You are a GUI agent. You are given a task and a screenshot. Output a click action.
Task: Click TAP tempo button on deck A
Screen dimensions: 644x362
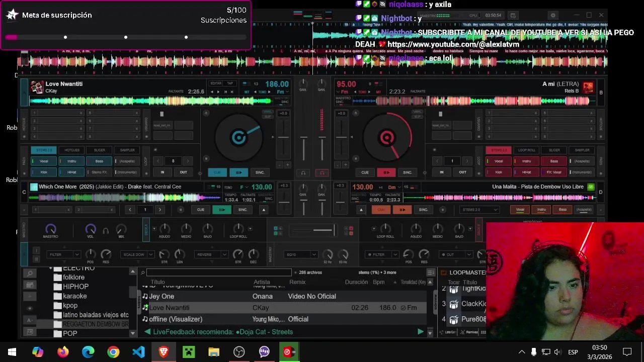tap(230, 83)
